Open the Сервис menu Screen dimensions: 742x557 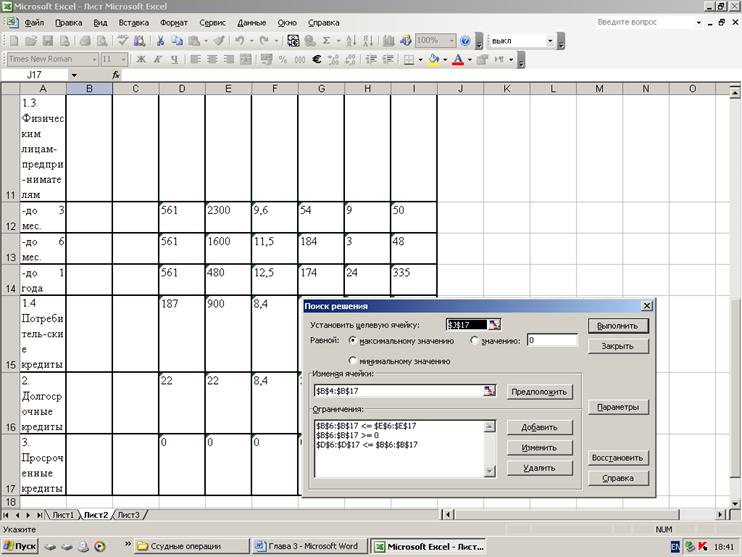tap(212, 23)
